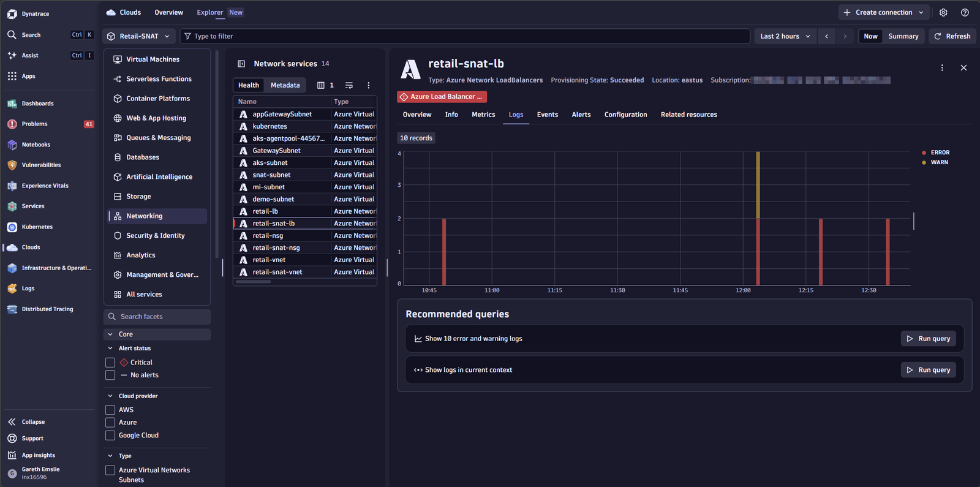Open the column count selector
The image size is (980, 487).
pyautogui.click(x=325, y=85)
